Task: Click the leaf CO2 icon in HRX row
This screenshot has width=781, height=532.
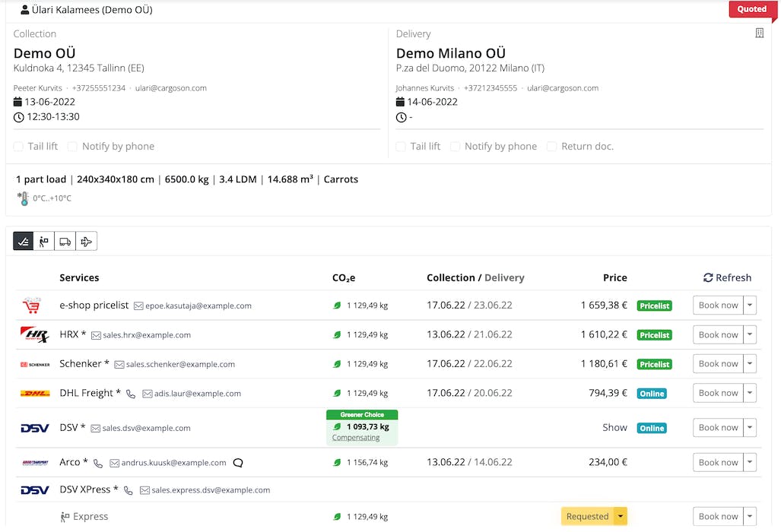Action: coord(337,334)
